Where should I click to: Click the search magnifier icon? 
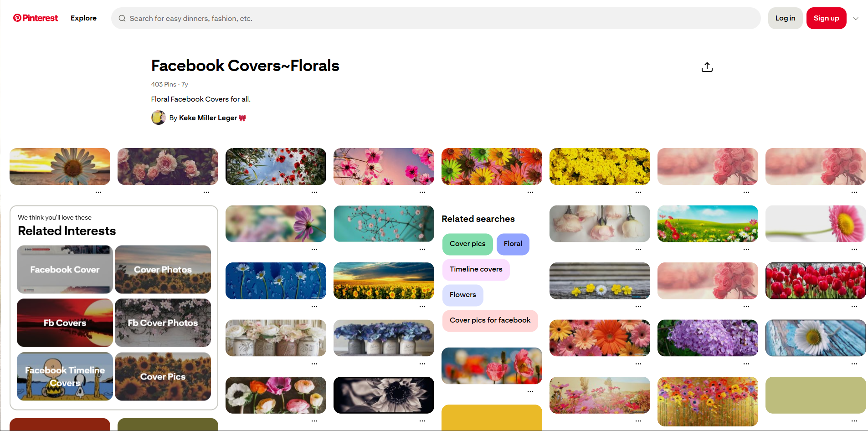[122, 18]
